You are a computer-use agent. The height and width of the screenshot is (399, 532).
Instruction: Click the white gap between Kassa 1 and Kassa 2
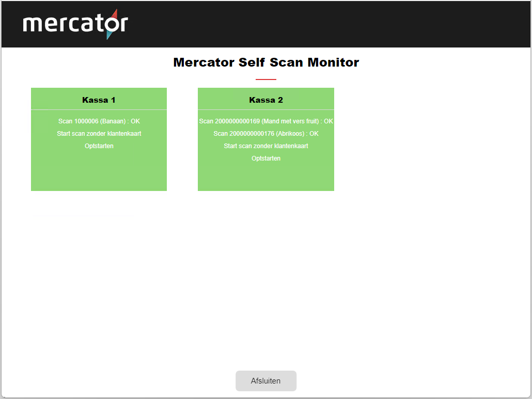182,139
